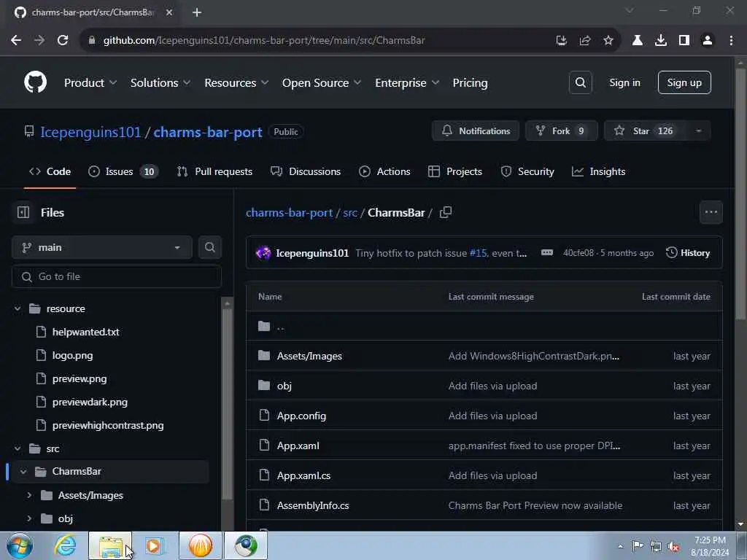Expand Assets/Images folder in tree
This screenshot has width=747, height=560.
coord(29,495)
